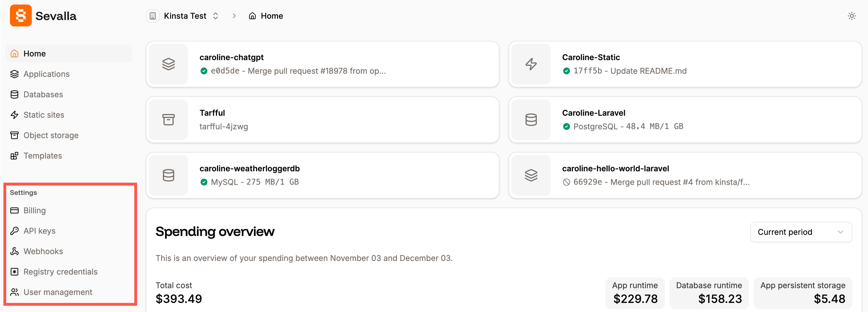868x312 pixels.
Task: Click the Object storage icon
Action: 14,135
